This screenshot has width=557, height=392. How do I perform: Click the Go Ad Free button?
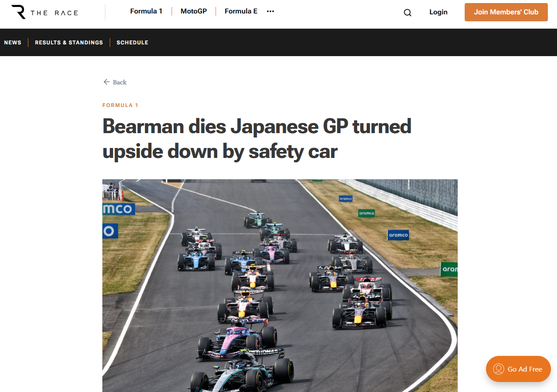coord(518,369)
